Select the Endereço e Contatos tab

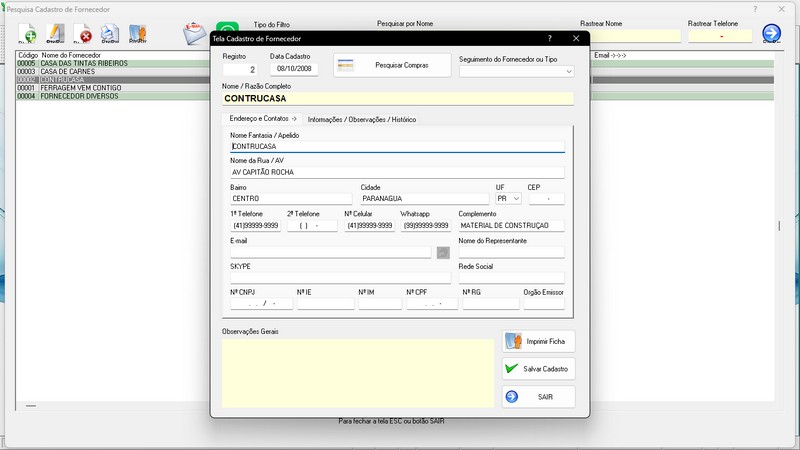tap(263, 118)
